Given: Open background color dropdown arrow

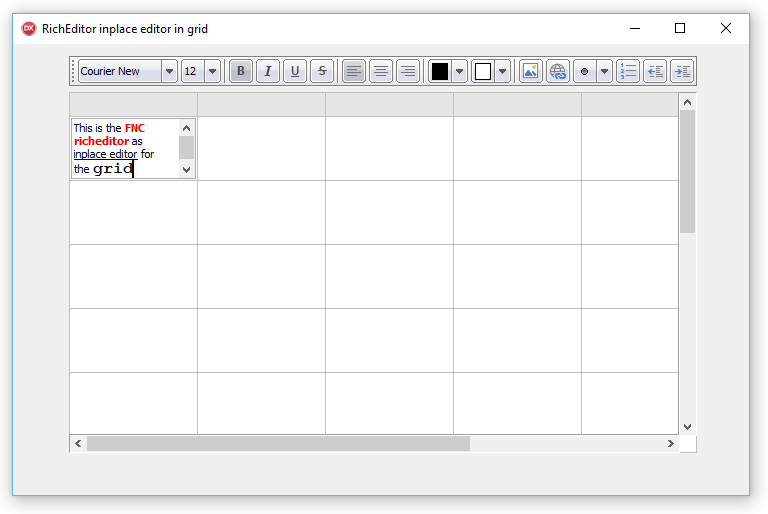Looking at the screenshot, I should (503, 72).
